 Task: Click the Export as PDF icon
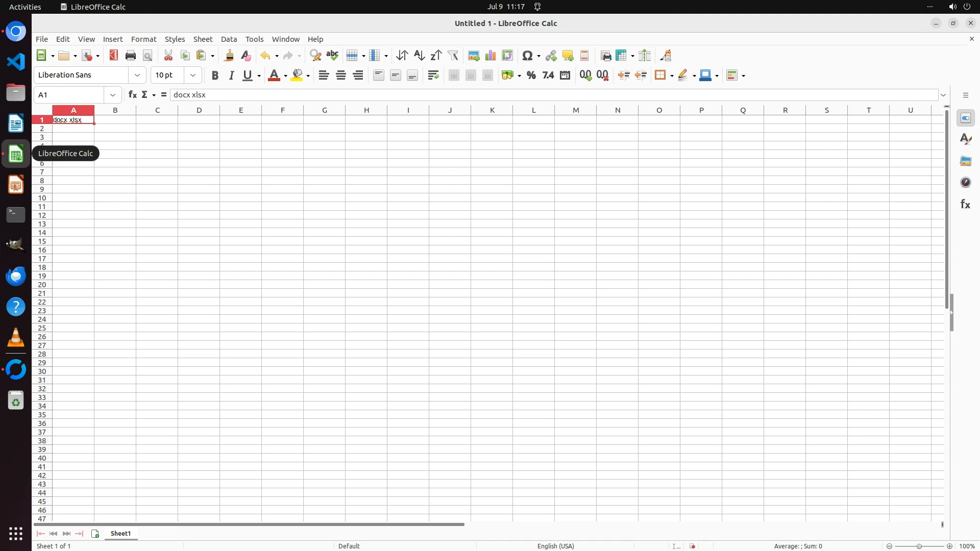pyautogui.click(x=114, y=56)
